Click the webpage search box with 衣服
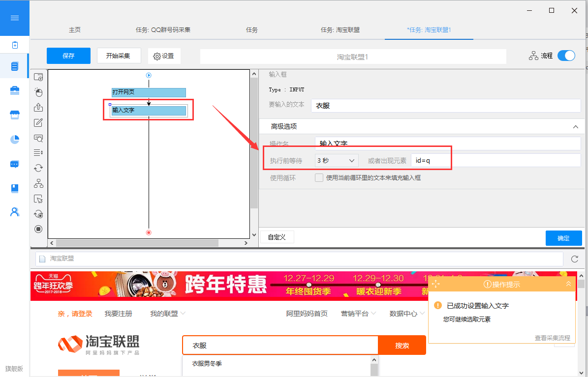588x377 pixels. click(280, 346)
